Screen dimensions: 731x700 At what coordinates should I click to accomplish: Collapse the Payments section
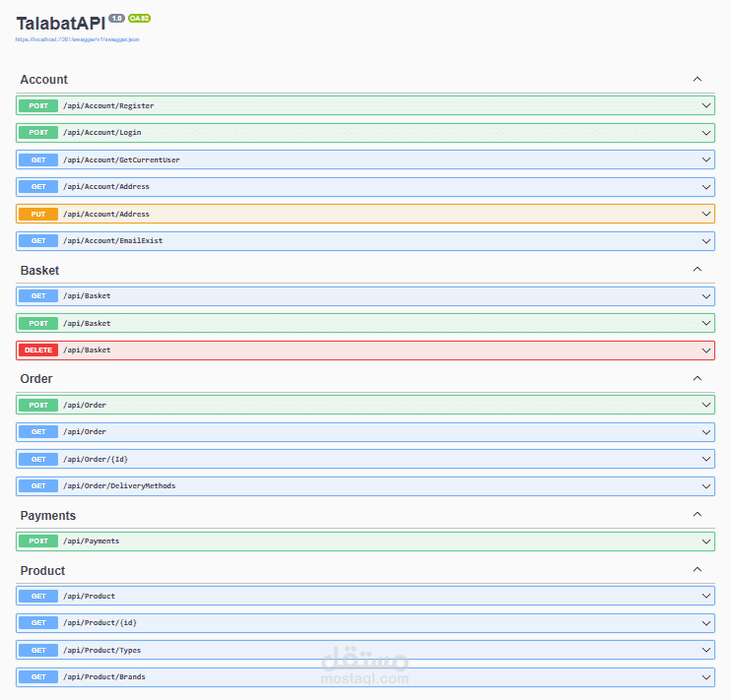[x=697, y=515]
